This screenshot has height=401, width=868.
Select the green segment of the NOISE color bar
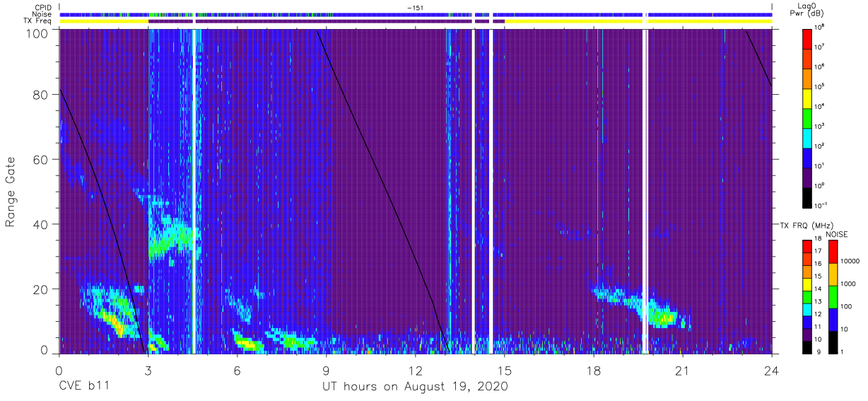833,297
